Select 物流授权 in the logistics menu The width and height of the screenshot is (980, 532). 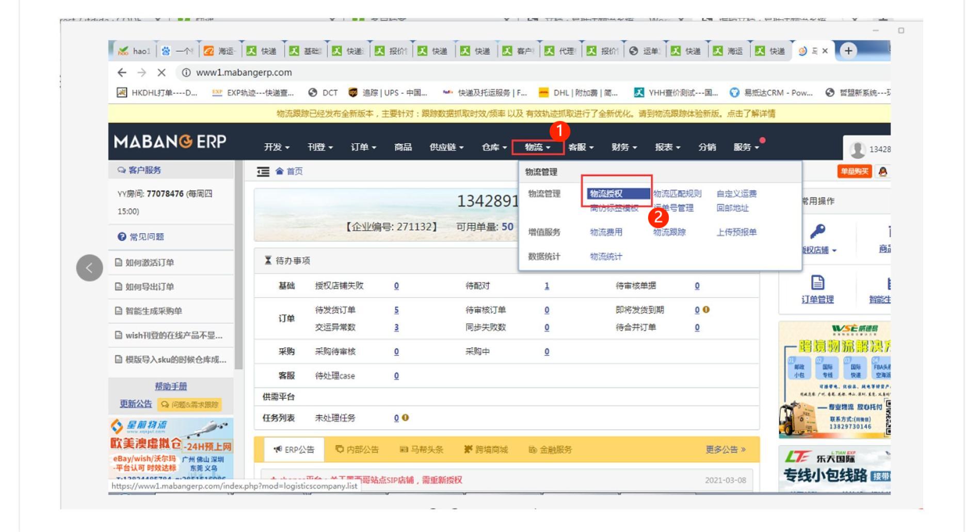point(618,194)
